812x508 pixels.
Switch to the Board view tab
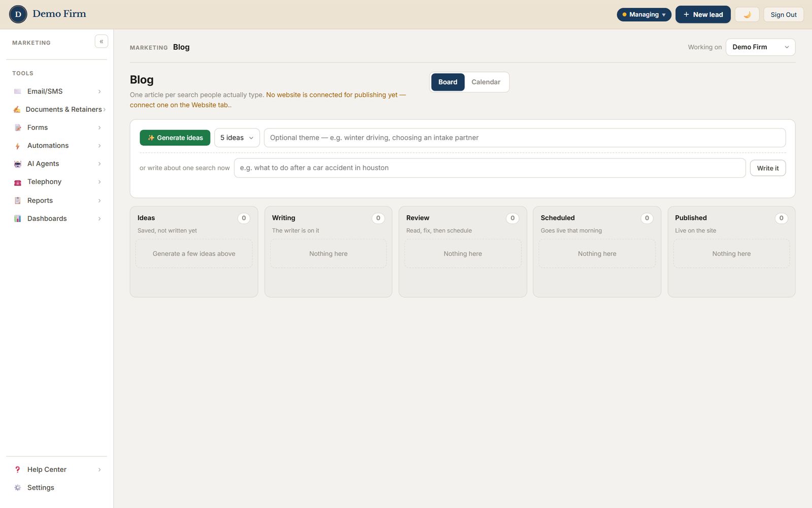pyautogui.click(x=448, y=82)
